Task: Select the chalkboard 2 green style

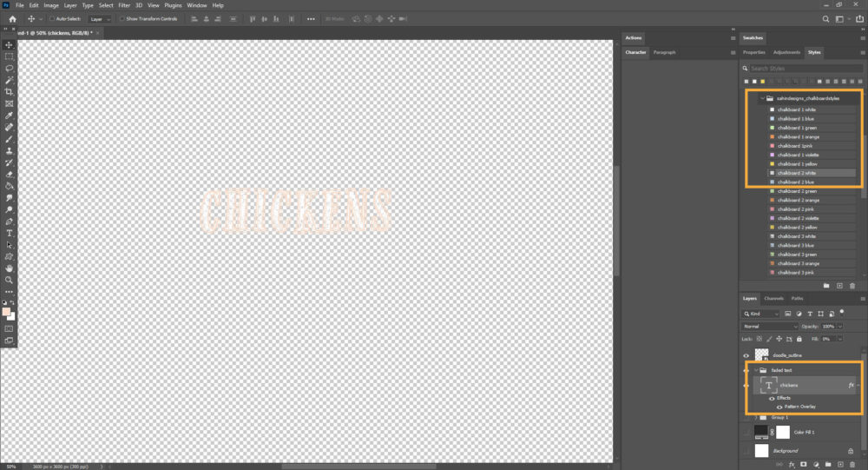Action: (797, 191)
